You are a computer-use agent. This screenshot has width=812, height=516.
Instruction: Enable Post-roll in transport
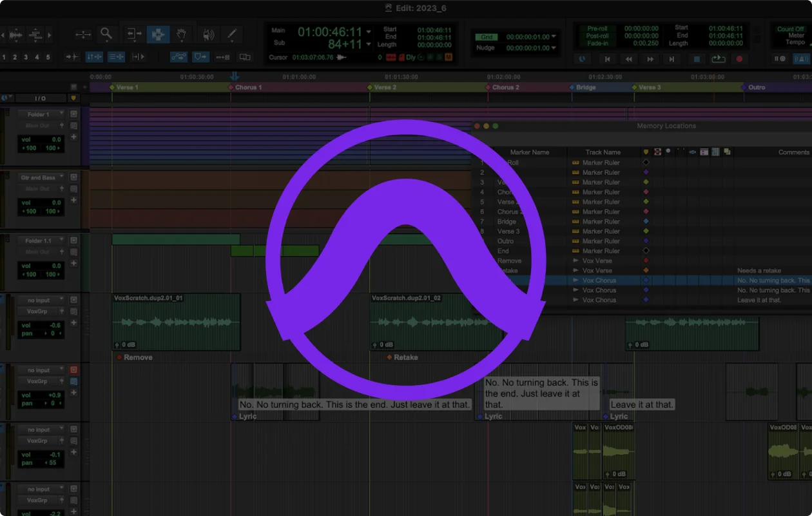598,36
